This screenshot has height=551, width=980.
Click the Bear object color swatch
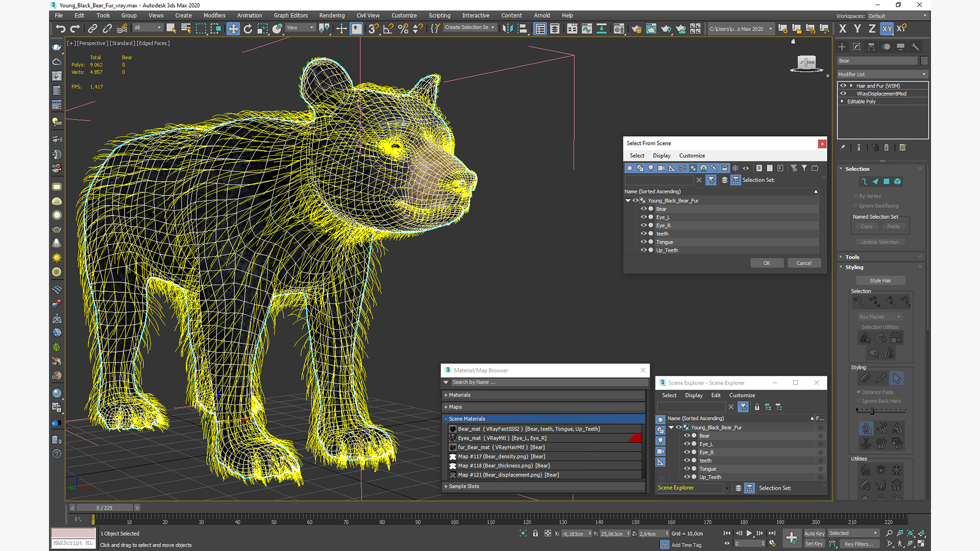coord(924,61)
